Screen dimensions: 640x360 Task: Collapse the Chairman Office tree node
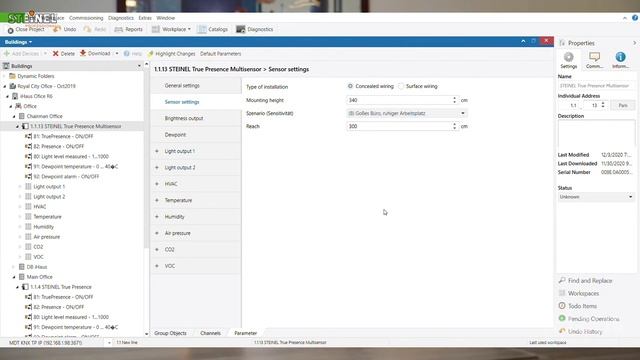(x=14, y=116)
